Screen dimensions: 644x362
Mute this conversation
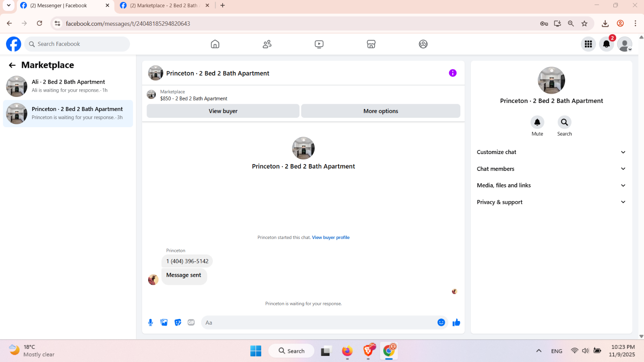[537, 122]
